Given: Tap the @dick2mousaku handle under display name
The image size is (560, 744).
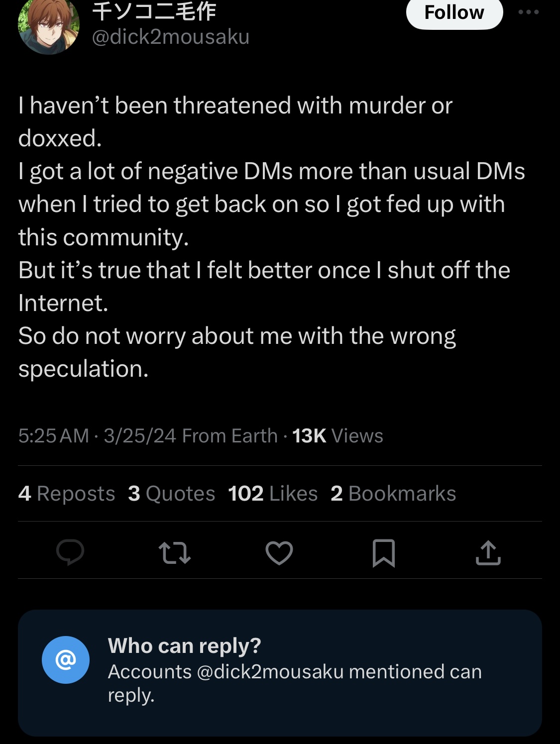Looking at the screenshot, I should (x=171, y=37).
